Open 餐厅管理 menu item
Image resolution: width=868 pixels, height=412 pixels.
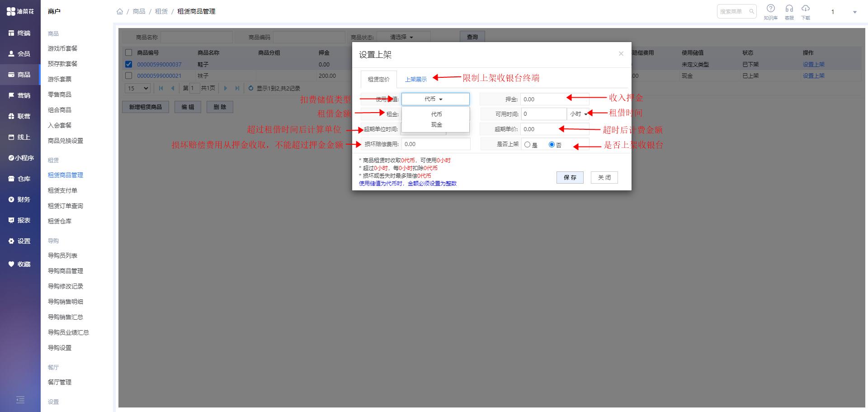(x=60, y=382)
